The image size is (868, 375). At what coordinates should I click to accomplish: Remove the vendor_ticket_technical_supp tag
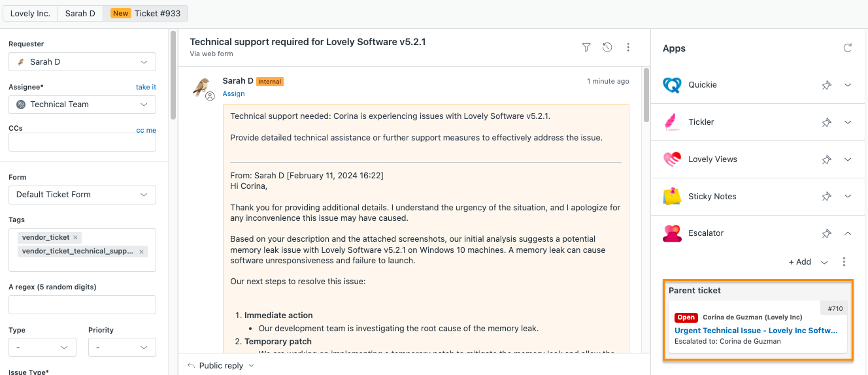click(x=142, y=252)
